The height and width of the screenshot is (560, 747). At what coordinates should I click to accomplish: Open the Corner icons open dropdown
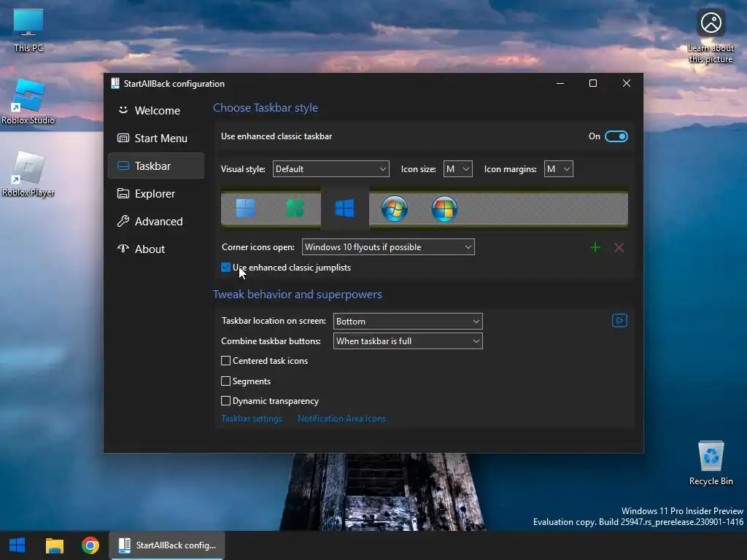[388, 247]
